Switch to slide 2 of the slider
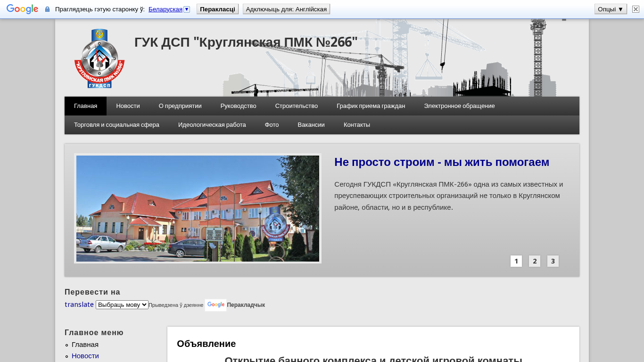 [534, 261]
